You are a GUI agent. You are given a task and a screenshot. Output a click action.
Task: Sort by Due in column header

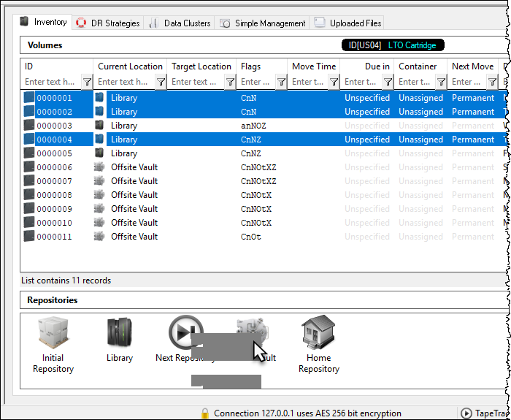(x=367, y=66)
